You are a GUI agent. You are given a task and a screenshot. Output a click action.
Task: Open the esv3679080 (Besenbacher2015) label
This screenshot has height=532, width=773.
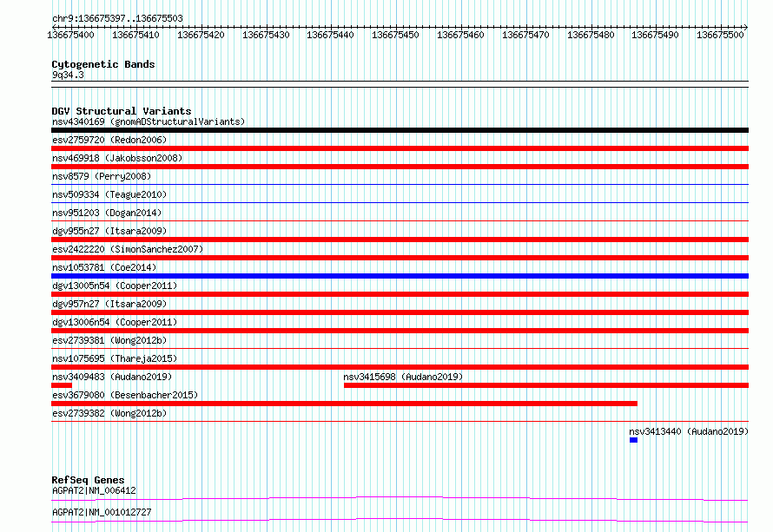pyautogui.click(x=125, y=395)
